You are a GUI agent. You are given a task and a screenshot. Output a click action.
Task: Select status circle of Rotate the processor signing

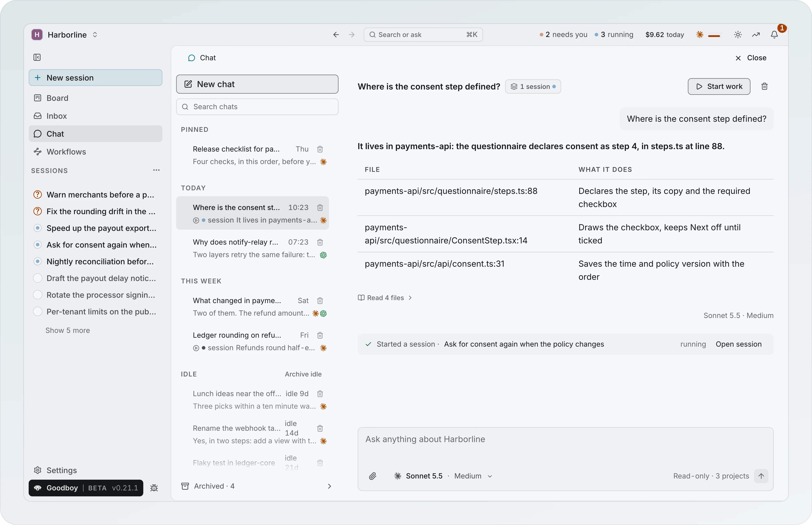pyautogui.click(x=38, y=295)
